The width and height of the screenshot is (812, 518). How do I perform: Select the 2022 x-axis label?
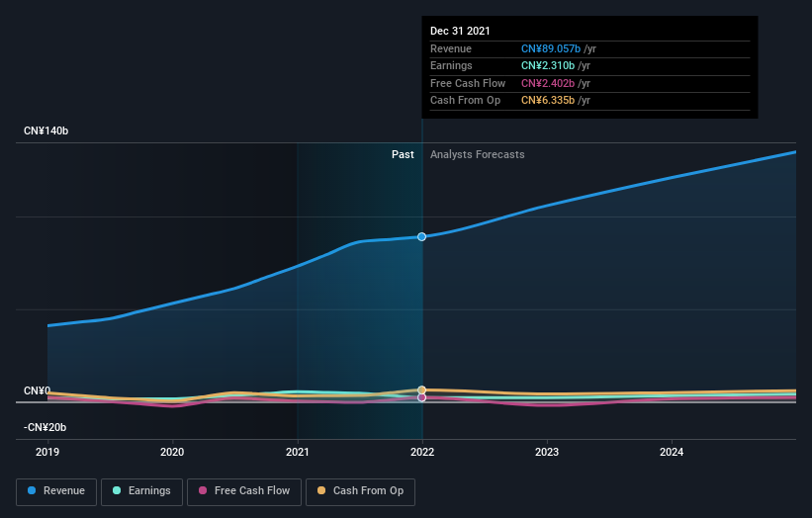(x=422, y=453)
